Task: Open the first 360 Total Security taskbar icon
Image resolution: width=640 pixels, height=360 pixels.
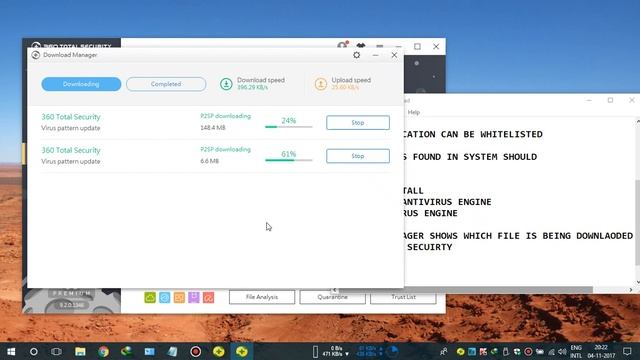Action: click(219, 351)
